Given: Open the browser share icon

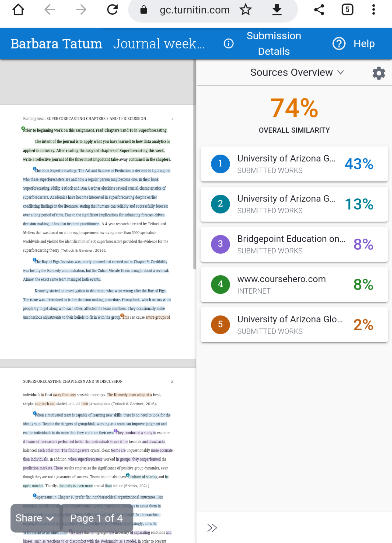Looking at the screenshot, I should tap(319, 10).
